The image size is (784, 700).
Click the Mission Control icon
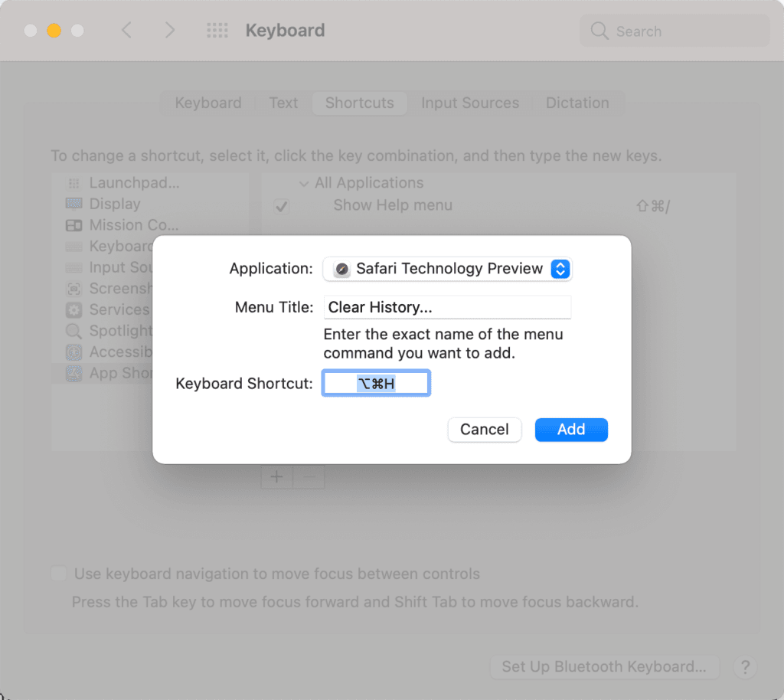(x=74, y=225)
